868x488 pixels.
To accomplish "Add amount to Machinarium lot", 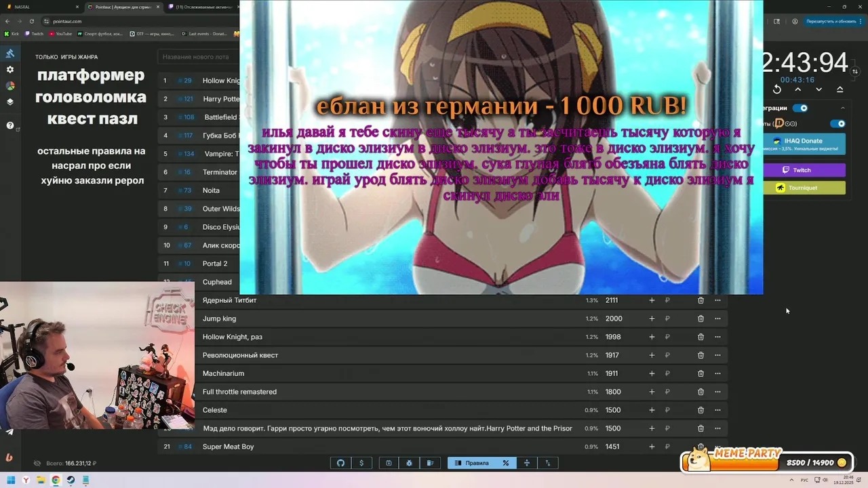I will click(x=652, y=373).
